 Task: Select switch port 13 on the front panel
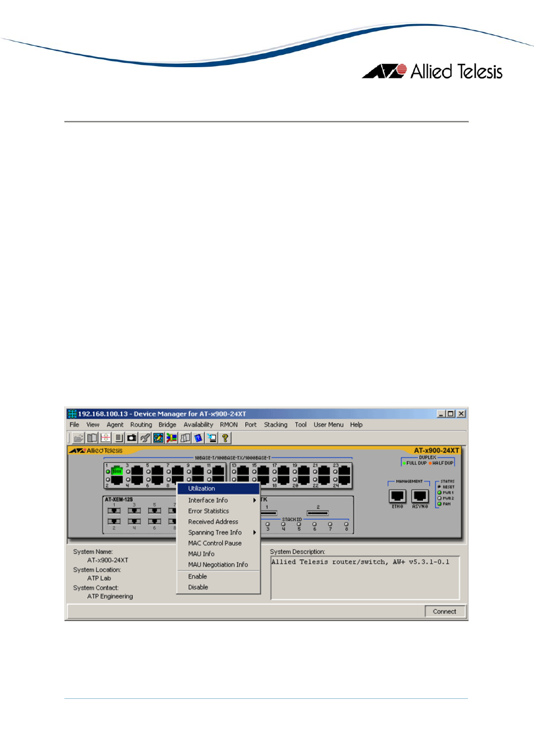[x=243, y=471]
